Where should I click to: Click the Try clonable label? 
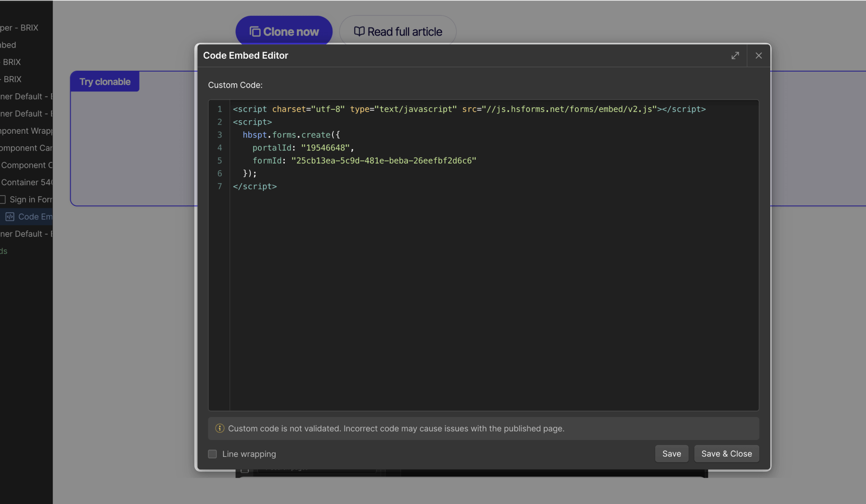[x=105, y=82]
